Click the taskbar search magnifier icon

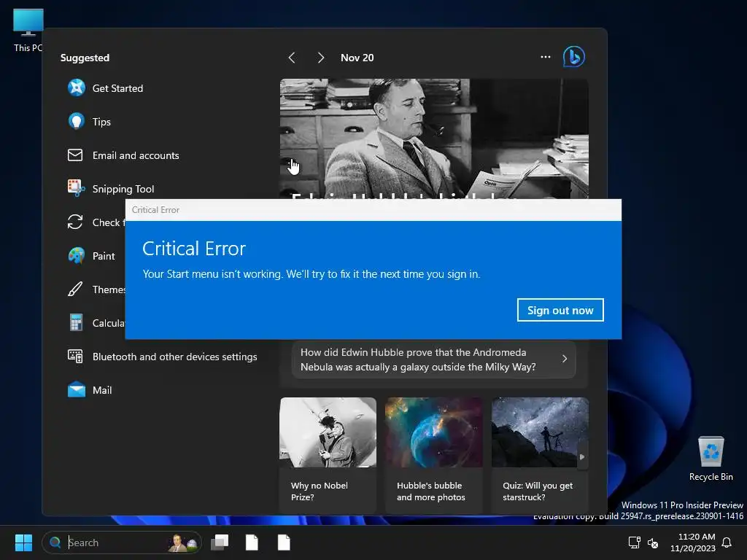(x=55, y=542)
